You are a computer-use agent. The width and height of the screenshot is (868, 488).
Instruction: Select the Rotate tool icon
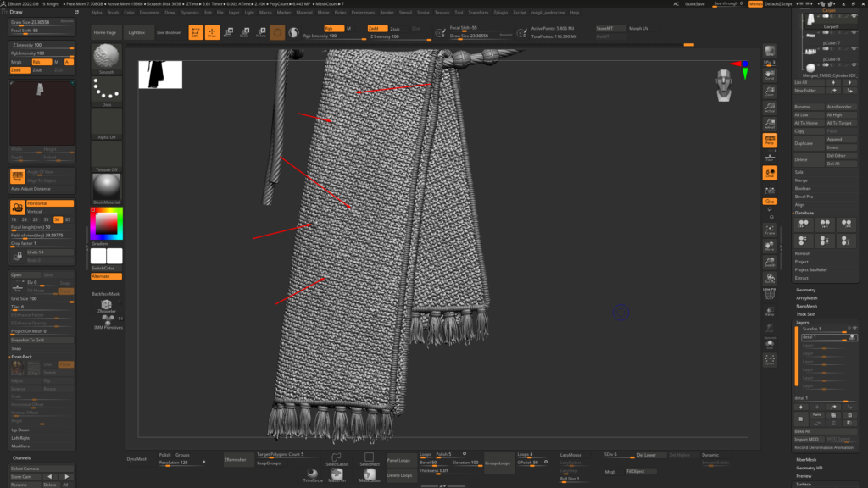coord(259,32)
